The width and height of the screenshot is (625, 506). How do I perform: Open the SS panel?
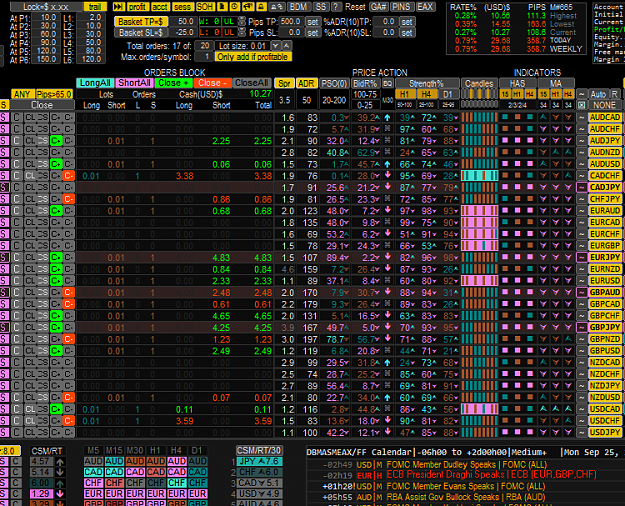pyautogui.click(x=321, y=7)
